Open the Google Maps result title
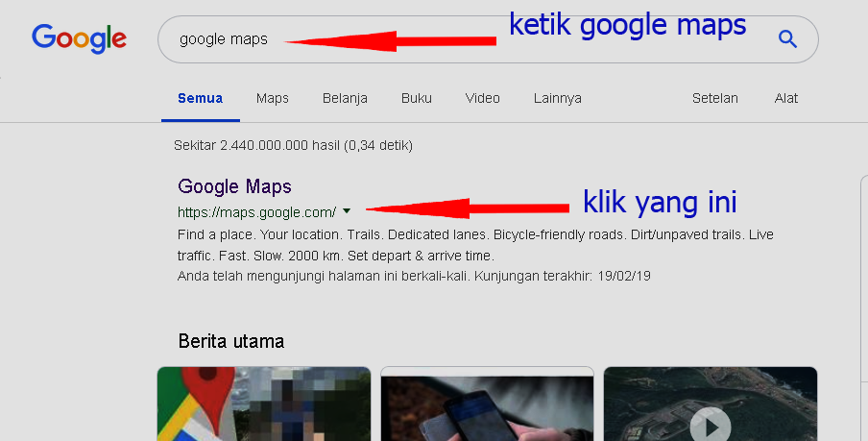This screenshot has height=441, width=868. (234, 186)
